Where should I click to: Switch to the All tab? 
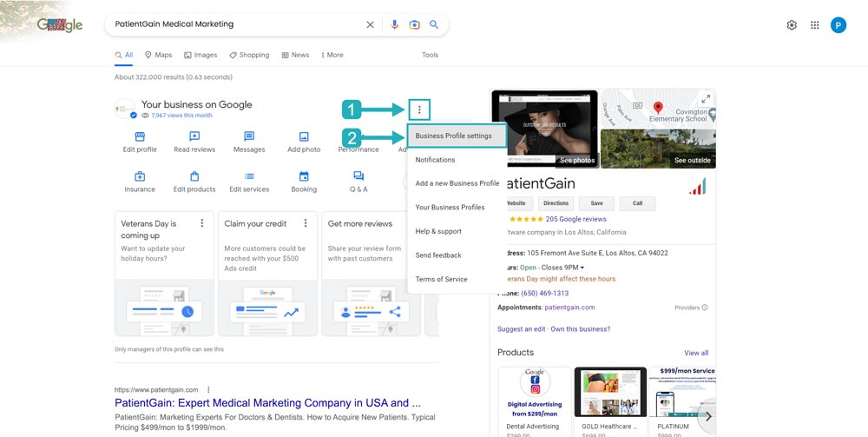point(124,55)
